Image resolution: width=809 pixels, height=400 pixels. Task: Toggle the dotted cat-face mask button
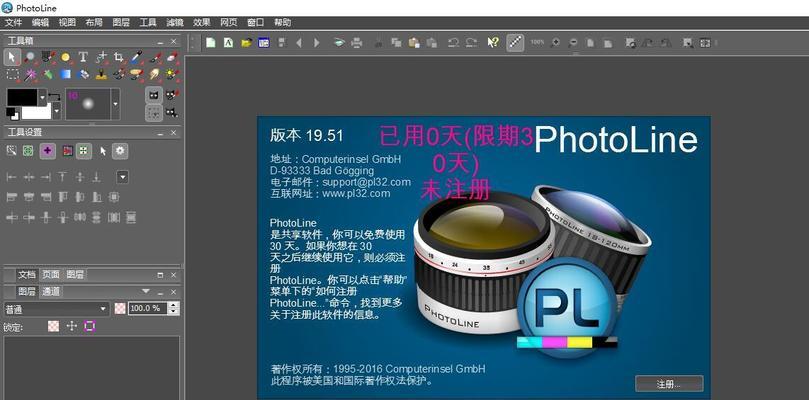tap(154, 113)
